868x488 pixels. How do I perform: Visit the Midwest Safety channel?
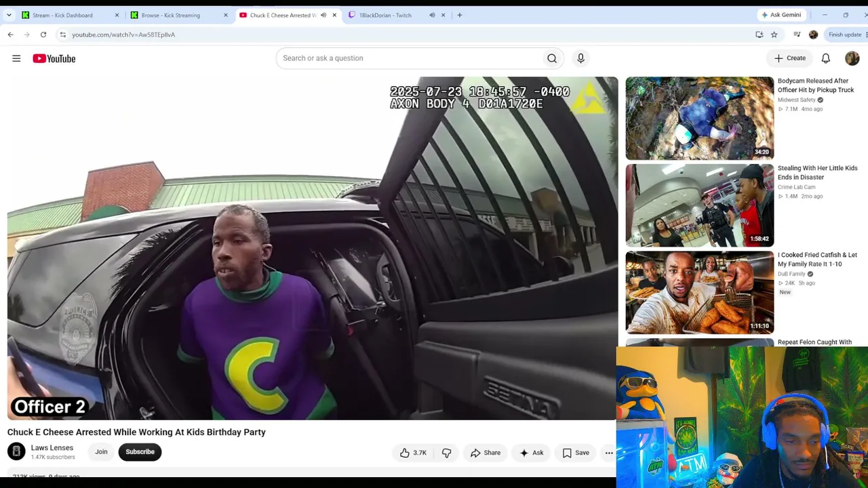tap(797, 100)
